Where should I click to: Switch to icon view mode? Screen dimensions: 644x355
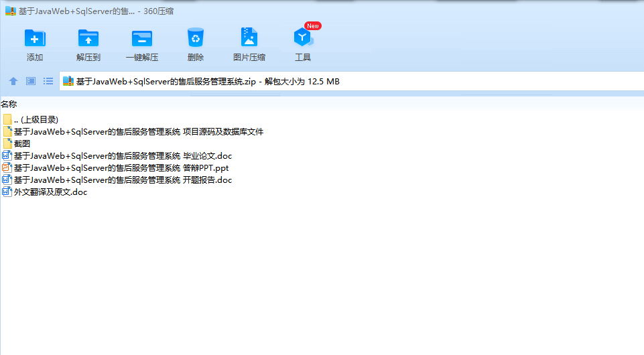[31, 81]
